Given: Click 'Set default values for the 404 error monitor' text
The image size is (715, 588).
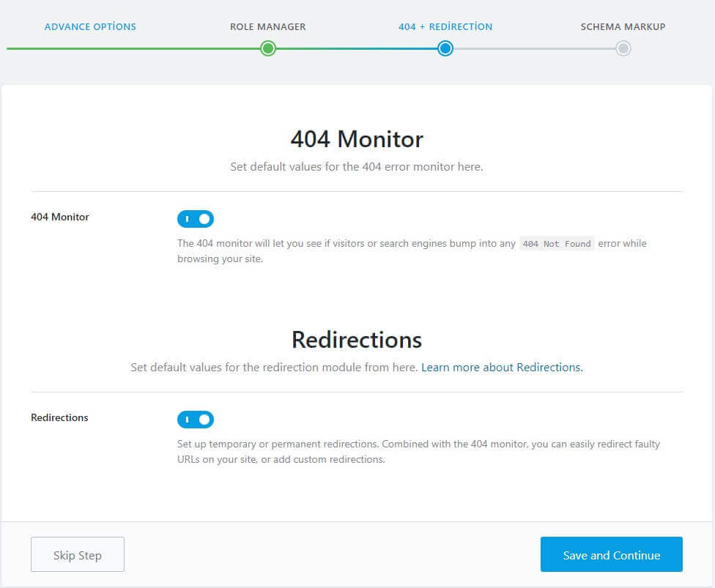Looking at the screenshot, I should tap(357, 167).
